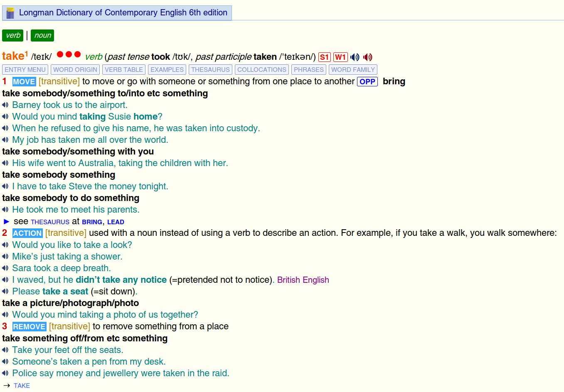Viewport: 564px width, 392px height.
Task: Open the WORD FAMILY section
Action: 353,70
